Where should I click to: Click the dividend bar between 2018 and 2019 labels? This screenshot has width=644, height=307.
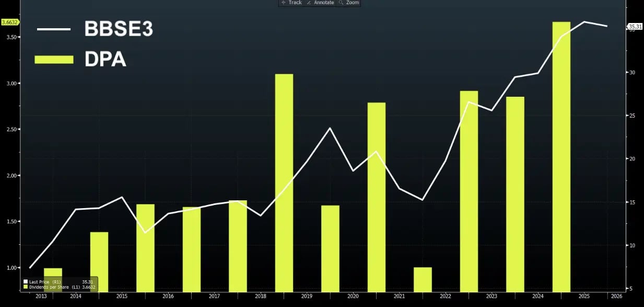pos(284,183)
